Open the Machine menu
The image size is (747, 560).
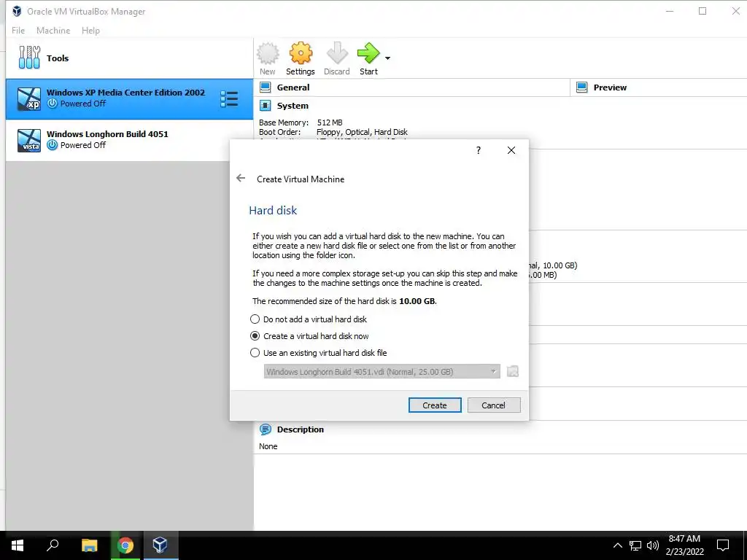[x=53, y=31]
